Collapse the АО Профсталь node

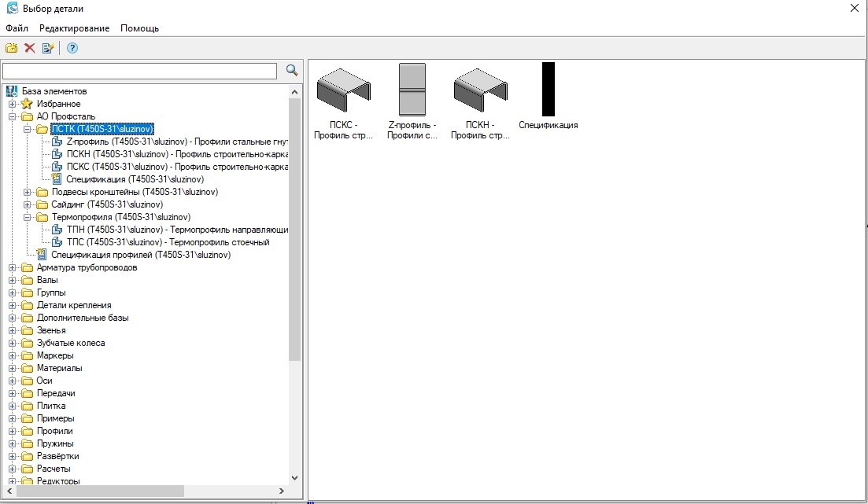[12, 116]
